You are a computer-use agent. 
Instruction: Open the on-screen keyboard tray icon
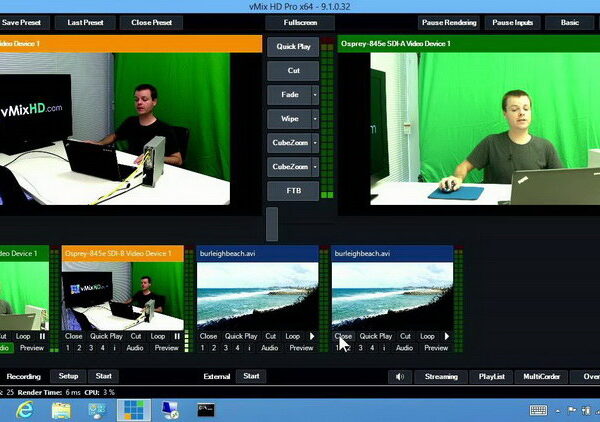pos(538,411)
